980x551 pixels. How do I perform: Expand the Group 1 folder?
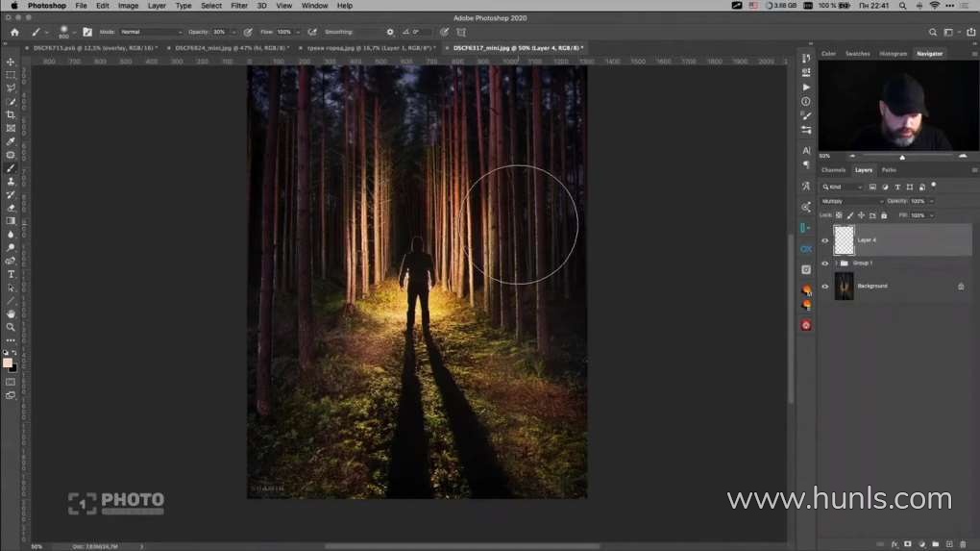point(836,263)
